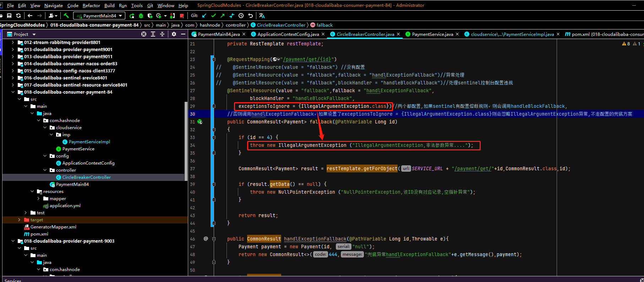This screenshot has width=644, height=282.
Task: Click the Save All toolbar icon
Action: (9, 16)
